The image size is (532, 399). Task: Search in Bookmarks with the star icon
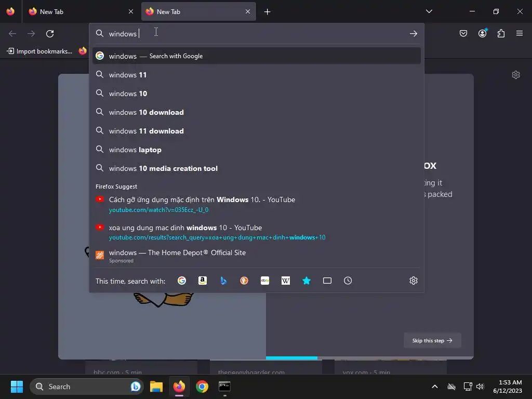[307, 281]
